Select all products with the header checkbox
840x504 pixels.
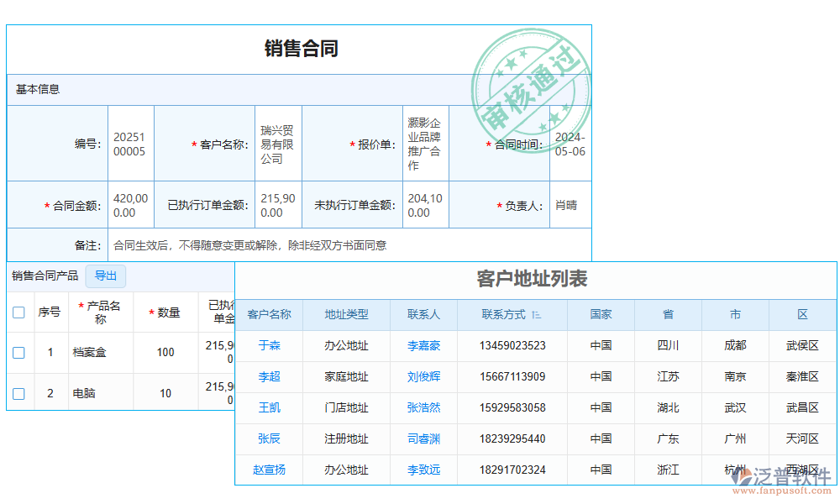click(x=18, y=312)
